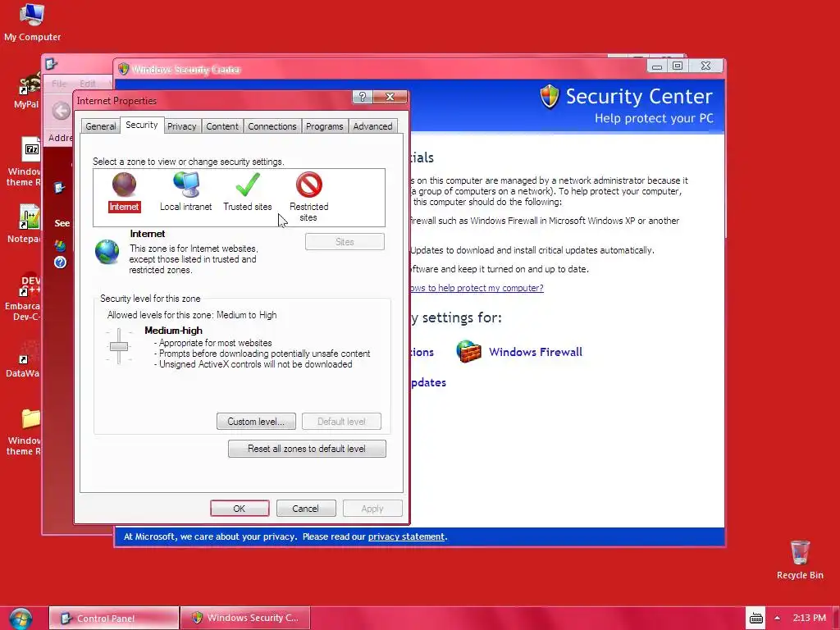Switch to the Advanced tab
The image size is (840, 630).
[x=372, y=126]
